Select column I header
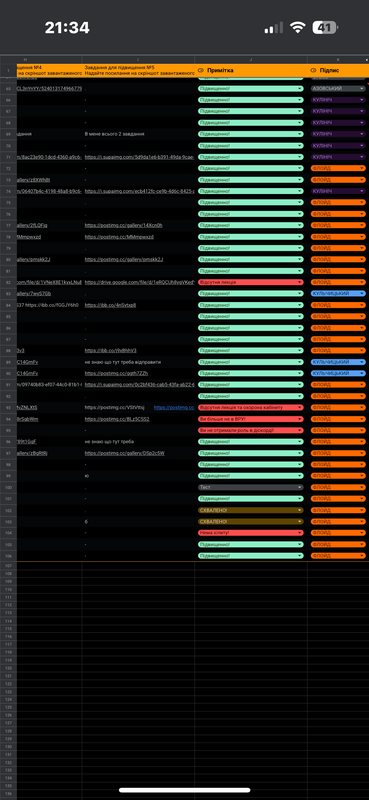The width and height of the screenshot is (369, 800). [138, 59]
